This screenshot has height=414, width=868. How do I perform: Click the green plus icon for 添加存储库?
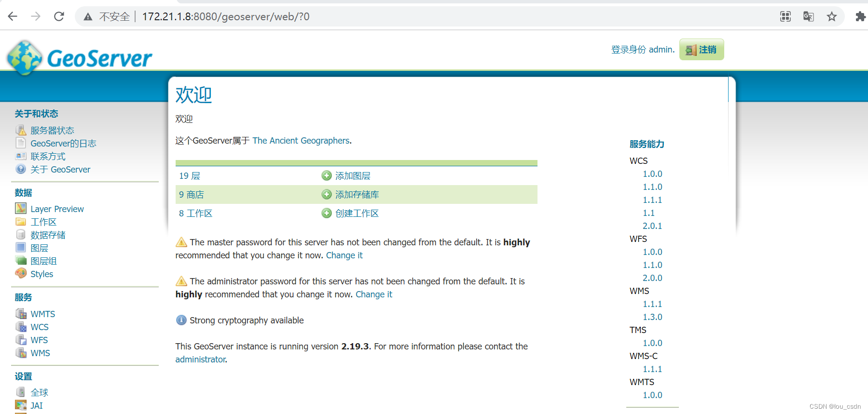tap(327, 194)
